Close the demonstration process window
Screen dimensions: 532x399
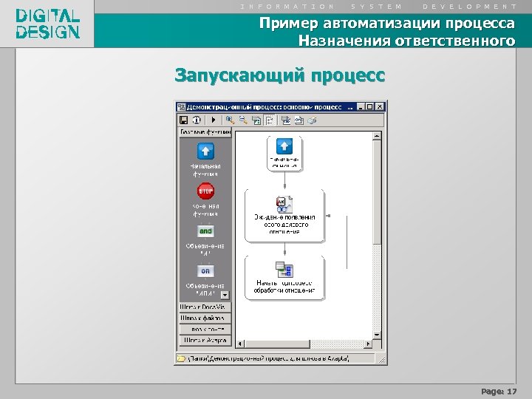(380, 107)
